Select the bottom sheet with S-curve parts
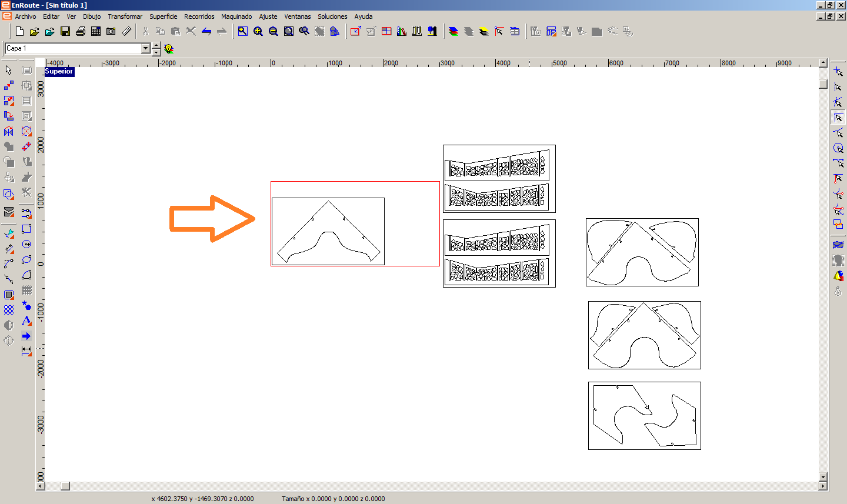 [645, 416]
